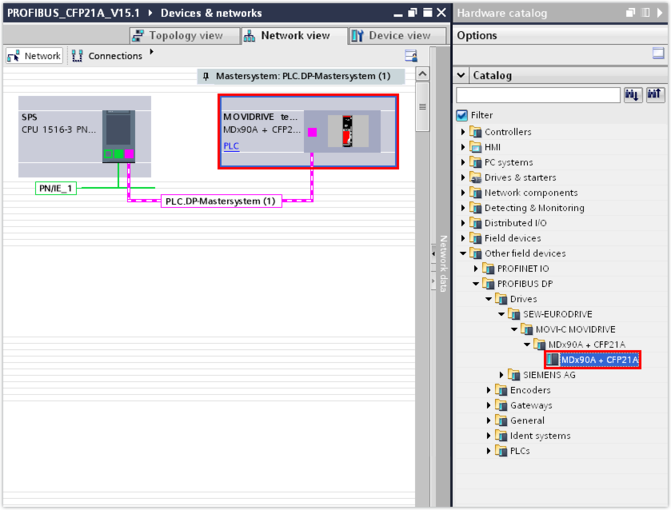
Task: Click the Network button in toolbar
Action: (x=34, y=56)
